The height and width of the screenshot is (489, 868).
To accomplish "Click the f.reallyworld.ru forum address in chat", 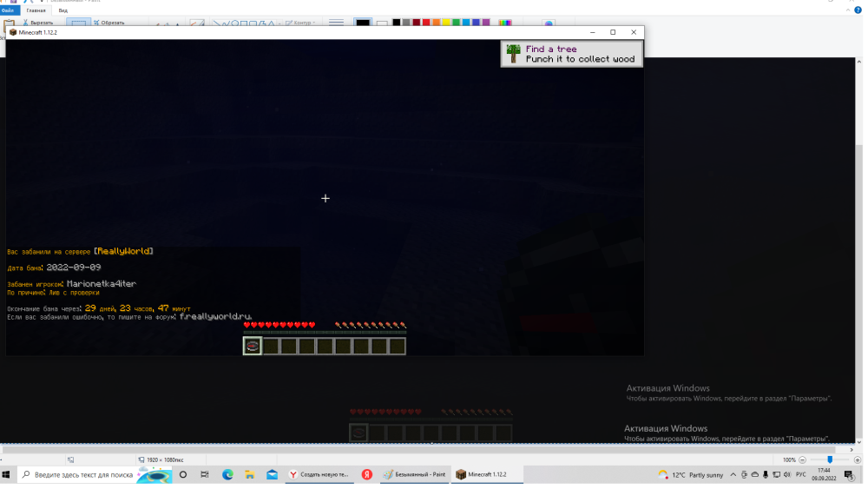I will click(x=215, y=317).
